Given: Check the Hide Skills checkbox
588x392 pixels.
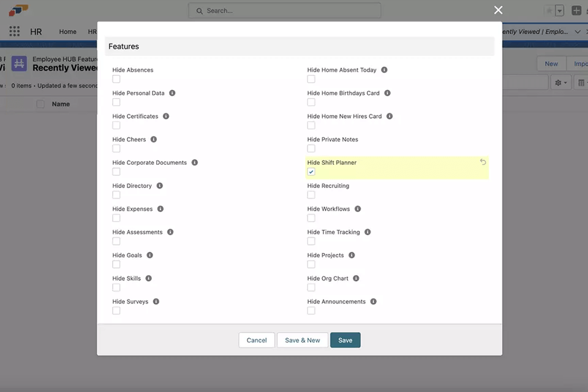Looking at the screenshot, I should click(116, 288).
